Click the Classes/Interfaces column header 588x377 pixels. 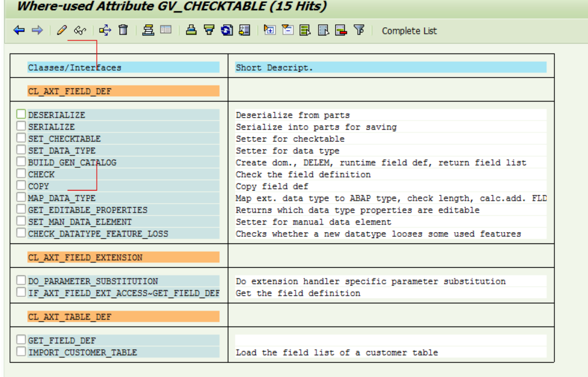click(123, 68)
